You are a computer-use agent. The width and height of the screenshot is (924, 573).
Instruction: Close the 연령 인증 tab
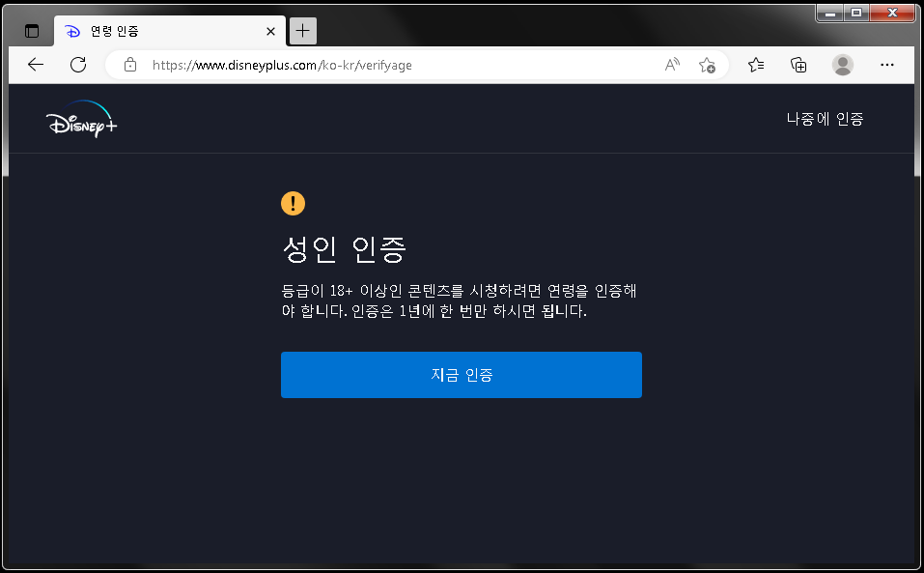(270, 31)
